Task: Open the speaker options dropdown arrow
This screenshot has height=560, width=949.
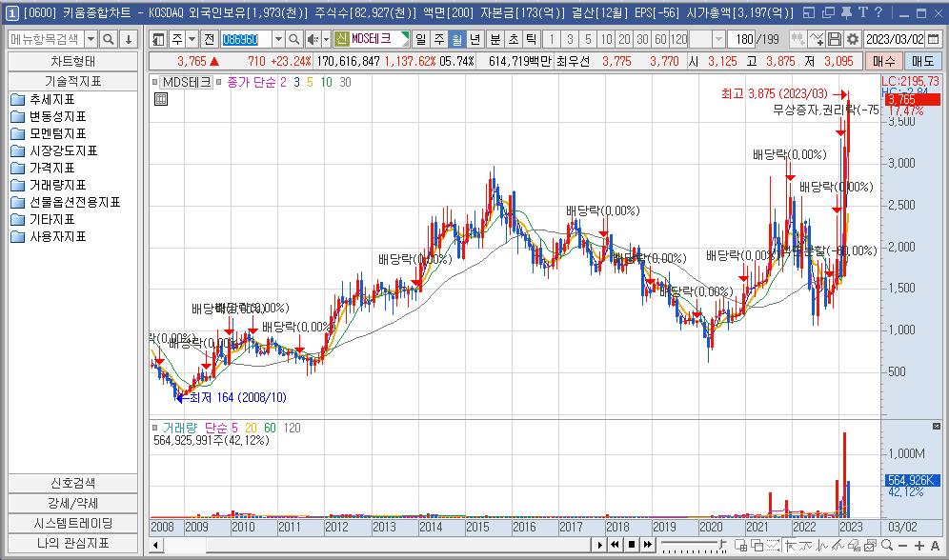Action: [x=326, y=40]
